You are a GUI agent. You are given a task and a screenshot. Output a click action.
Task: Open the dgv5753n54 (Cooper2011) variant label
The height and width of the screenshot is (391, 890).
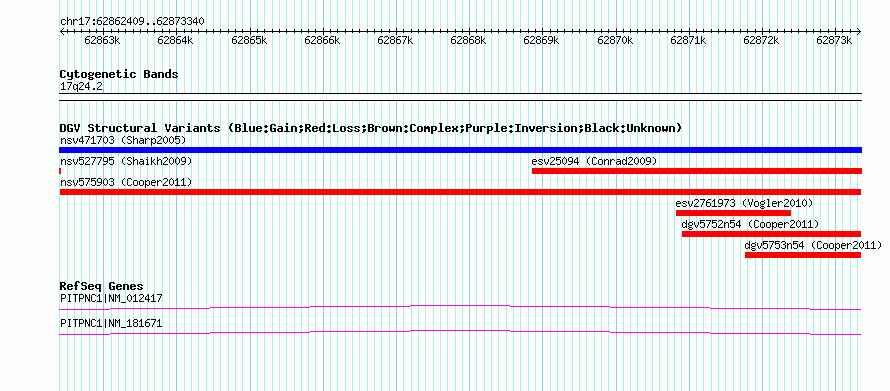pyautogui.click(x=813, y=245)
